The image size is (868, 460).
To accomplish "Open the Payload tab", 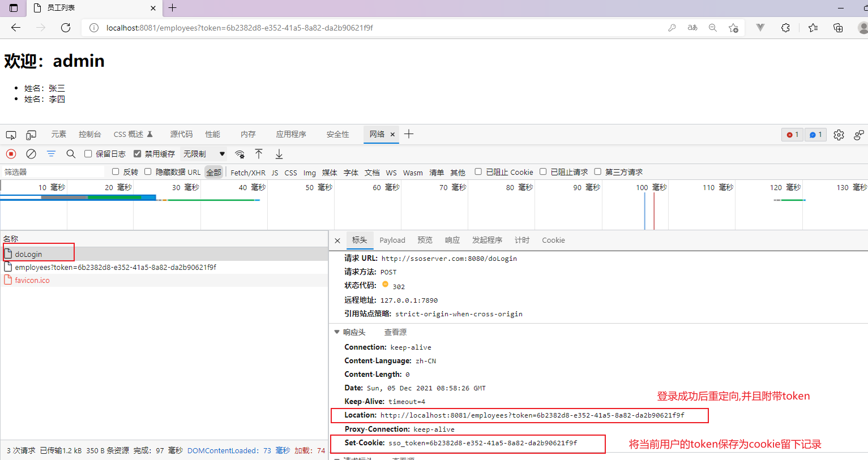I will pyautogui.click(x=392, y=240).
